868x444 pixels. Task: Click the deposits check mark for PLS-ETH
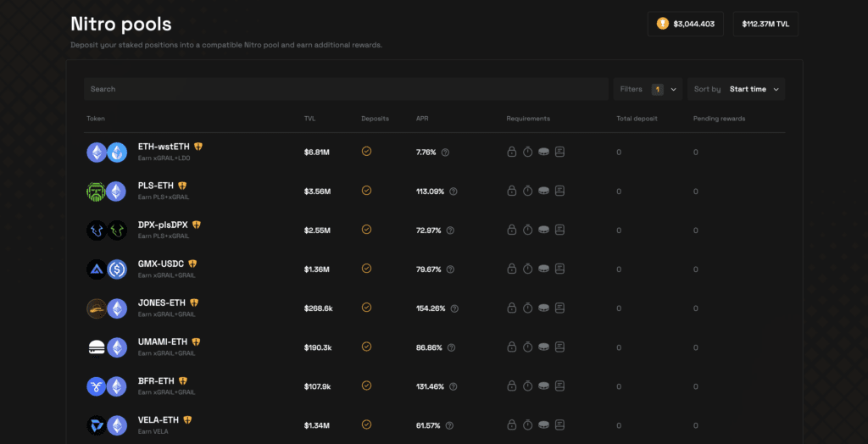[366, 190]
